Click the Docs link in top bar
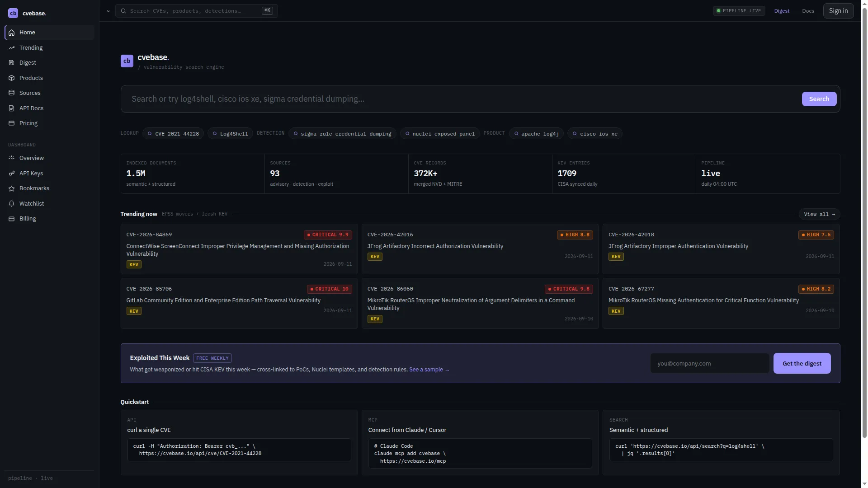 tap(808, 11)
